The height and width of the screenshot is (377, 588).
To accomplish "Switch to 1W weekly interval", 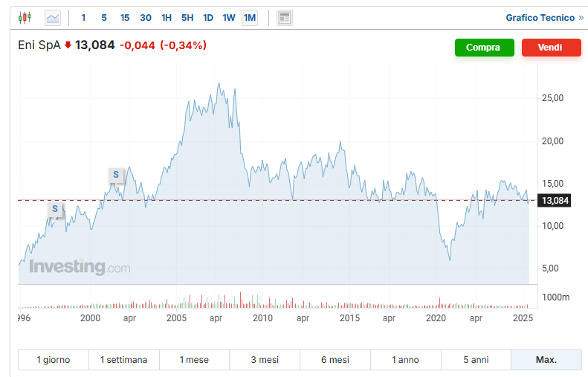I will coord(229,18).
